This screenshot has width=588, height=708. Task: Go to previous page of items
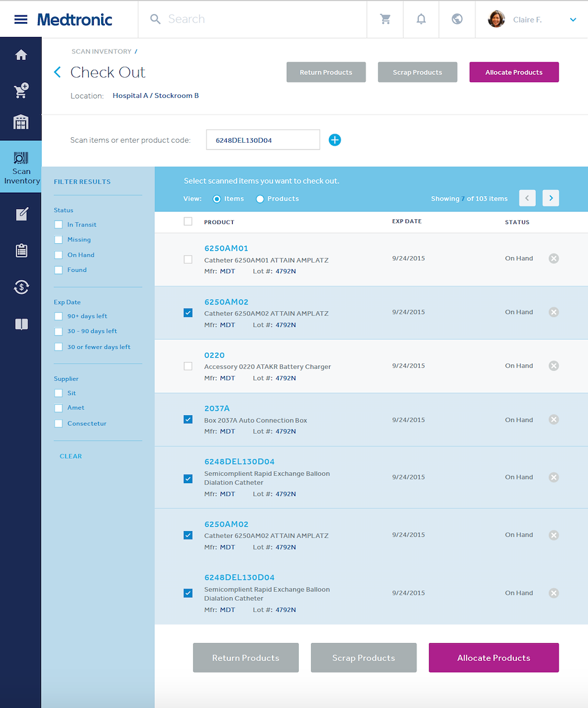[527, 198]
